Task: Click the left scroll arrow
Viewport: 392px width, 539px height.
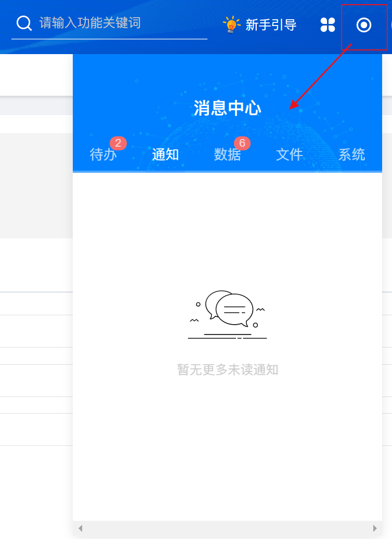Action: [x=81, y=528]
